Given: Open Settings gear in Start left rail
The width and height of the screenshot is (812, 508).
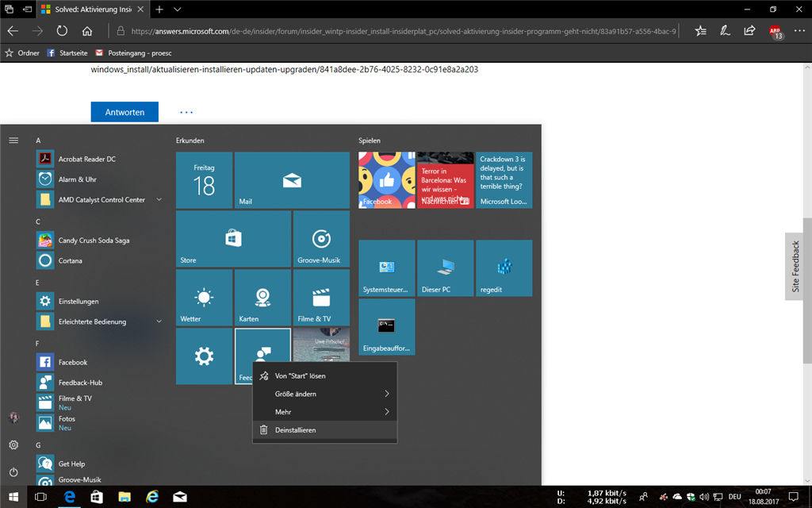Looking at the screenshot, I should (x=14, y=444).
